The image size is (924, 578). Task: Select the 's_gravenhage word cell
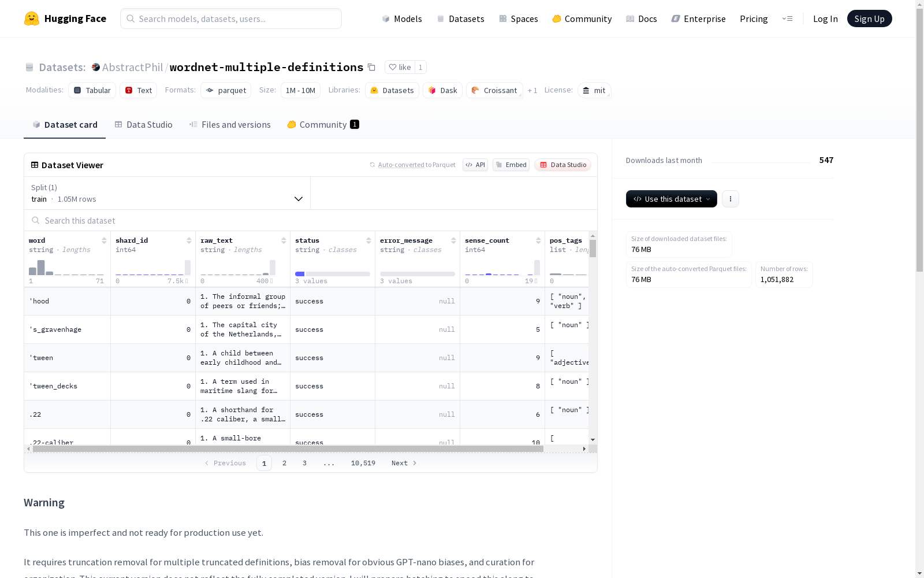click(68, 329)
